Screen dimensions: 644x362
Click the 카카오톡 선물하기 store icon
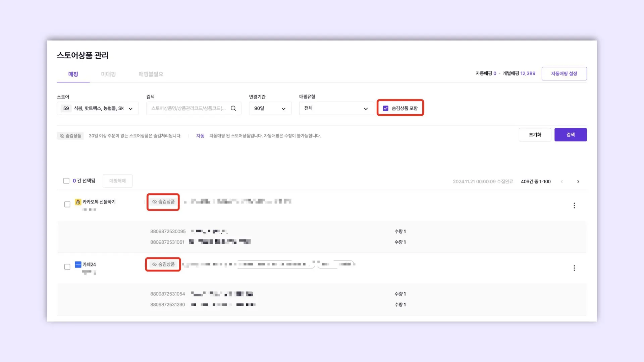tap(78, 202)
